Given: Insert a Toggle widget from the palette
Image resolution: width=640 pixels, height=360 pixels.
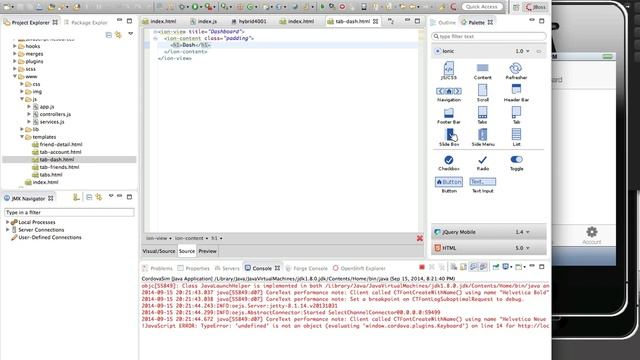Looking at the screenshot, I should (x=516, y=162).
